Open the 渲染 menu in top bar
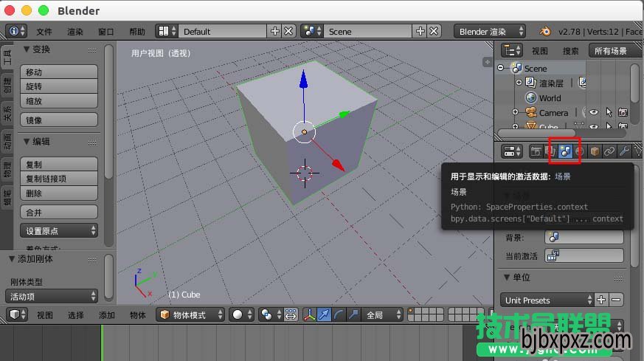 tap(75, 32)
